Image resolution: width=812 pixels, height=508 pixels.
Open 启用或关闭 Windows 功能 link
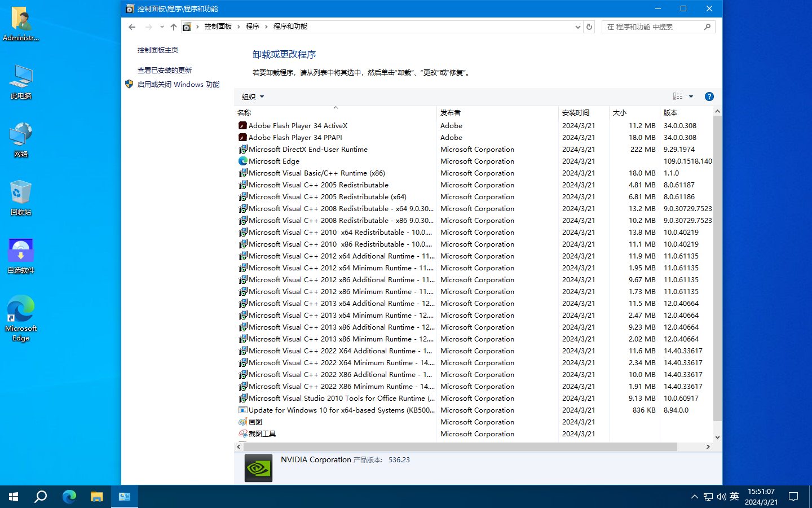pos(178,85)
